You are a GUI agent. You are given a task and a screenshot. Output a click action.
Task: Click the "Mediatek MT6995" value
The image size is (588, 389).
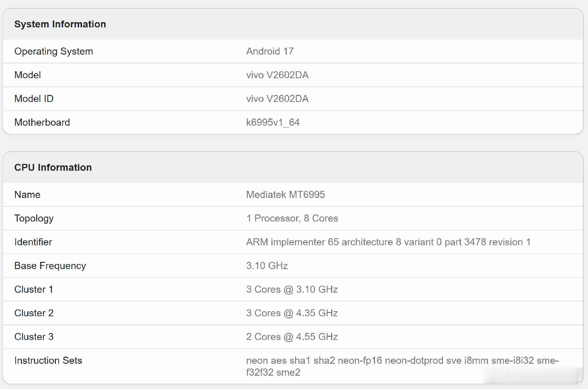[285, 194]
